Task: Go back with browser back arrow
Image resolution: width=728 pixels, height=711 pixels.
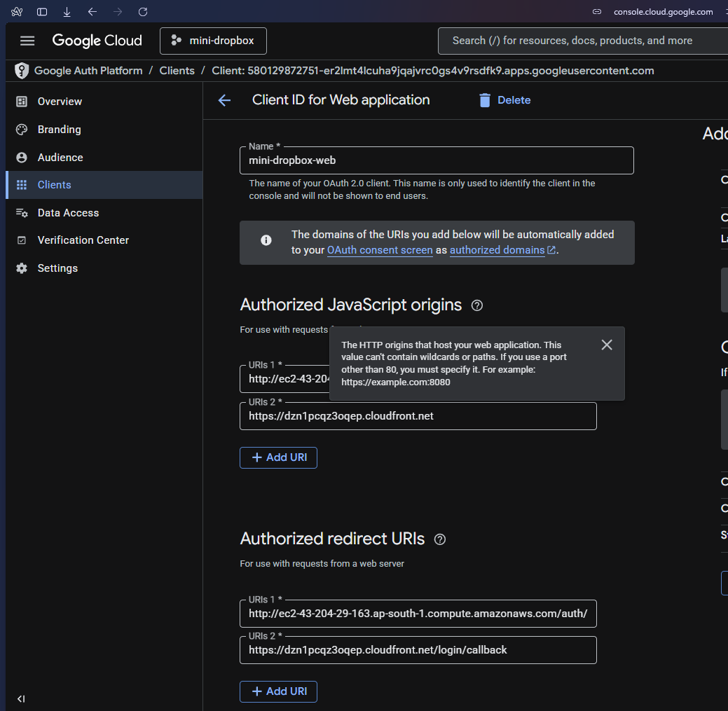Action: point(92,12)
